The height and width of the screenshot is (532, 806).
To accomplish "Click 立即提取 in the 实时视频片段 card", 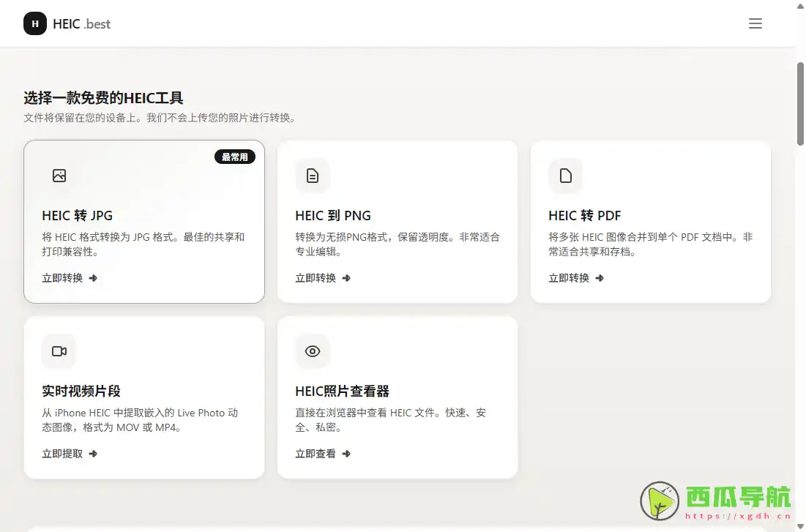I will 62,454.
